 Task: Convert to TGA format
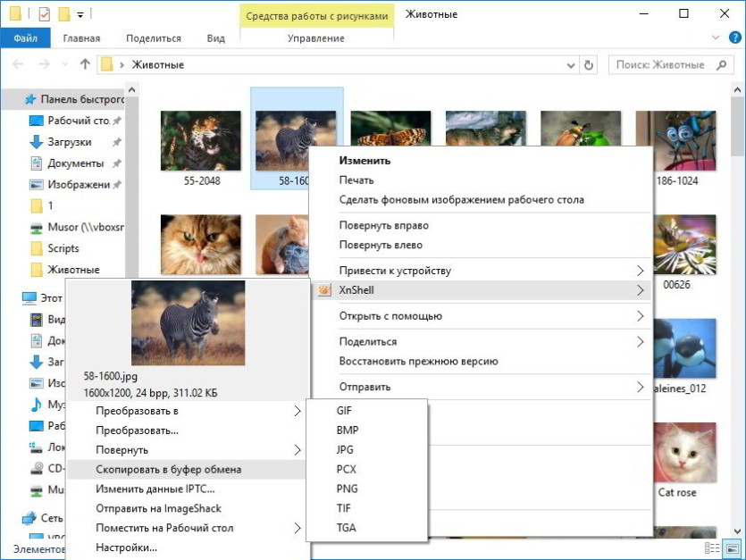click(346, 528)
